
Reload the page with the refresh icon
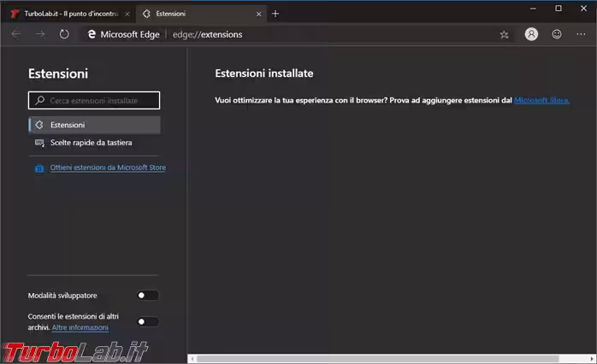64,34
